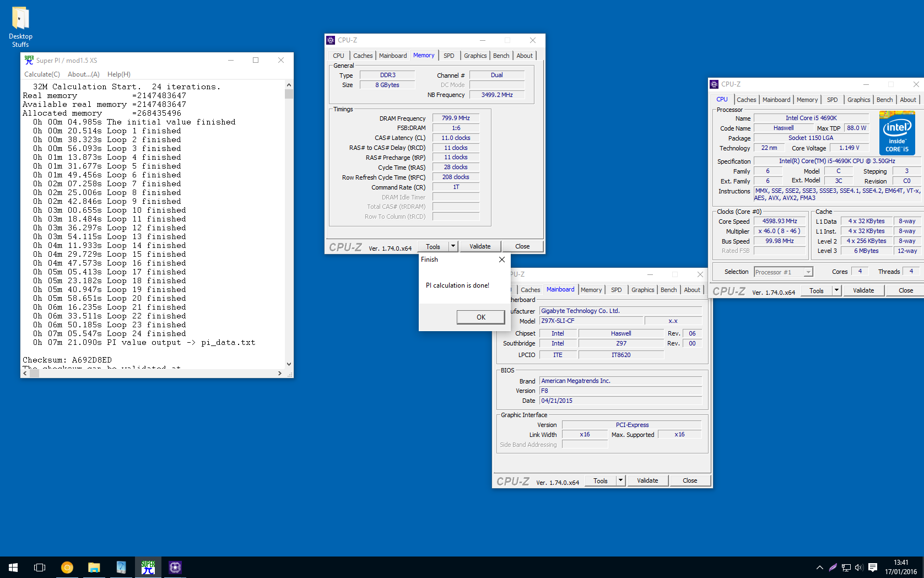Open the Help(H) menu in Super PI
Image resolution: width=924 pixels, height=578 pixels.
(119, 74)
